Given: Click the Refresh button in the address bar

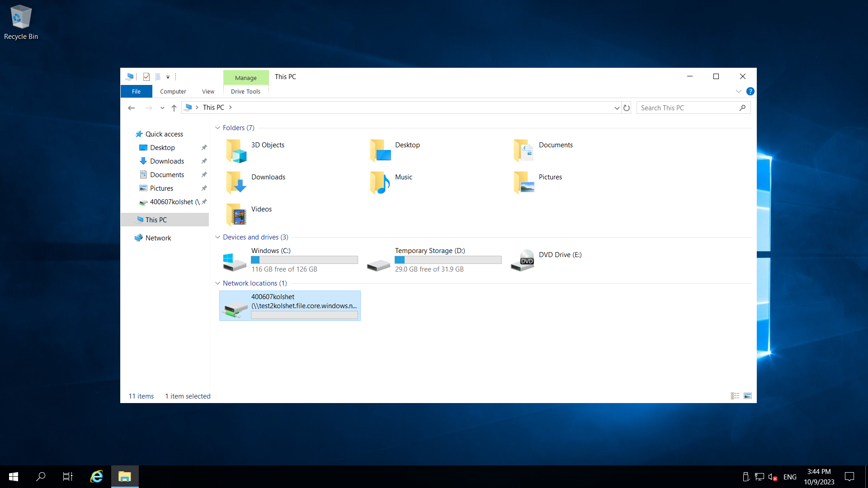Looking at the screenshot, I should point(627,108).
